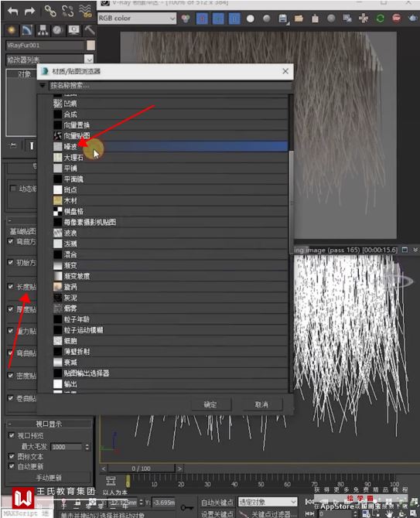Open the browser options arrow beside search

tap(43, 86)
